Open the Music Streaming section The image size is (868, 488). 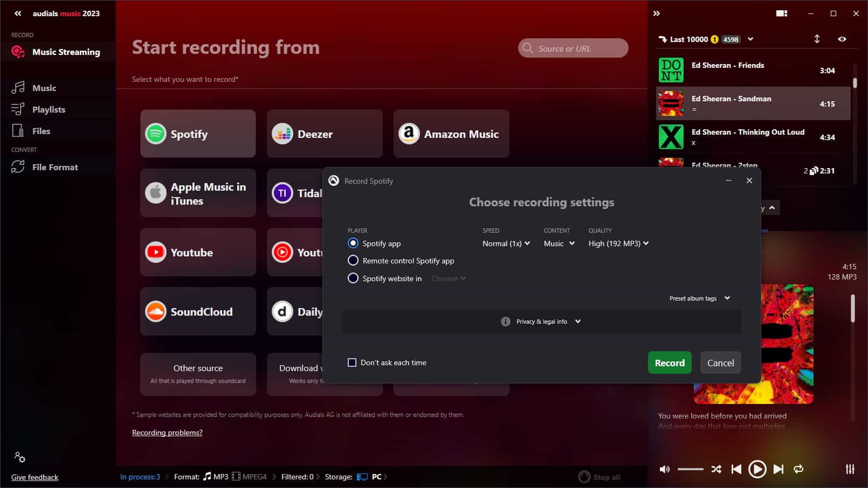[58, 52]
